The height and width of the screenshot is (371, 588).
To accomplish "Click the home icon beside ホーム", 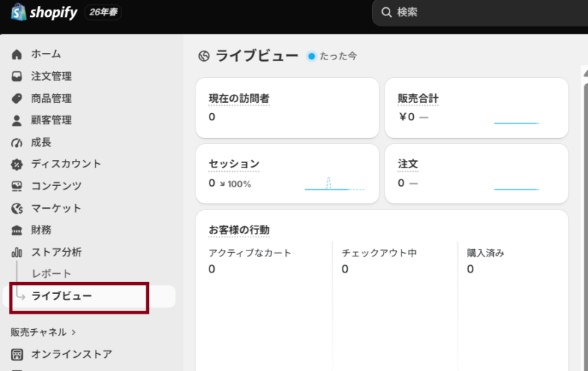I will pos(17,54).
